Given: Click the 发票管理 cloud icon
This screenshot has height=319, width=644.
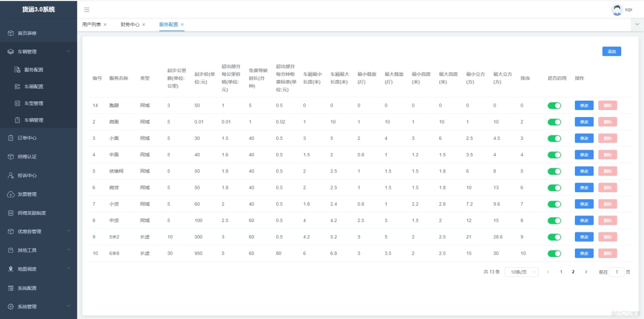Looking at the screenshot, I should coord(11,194).
